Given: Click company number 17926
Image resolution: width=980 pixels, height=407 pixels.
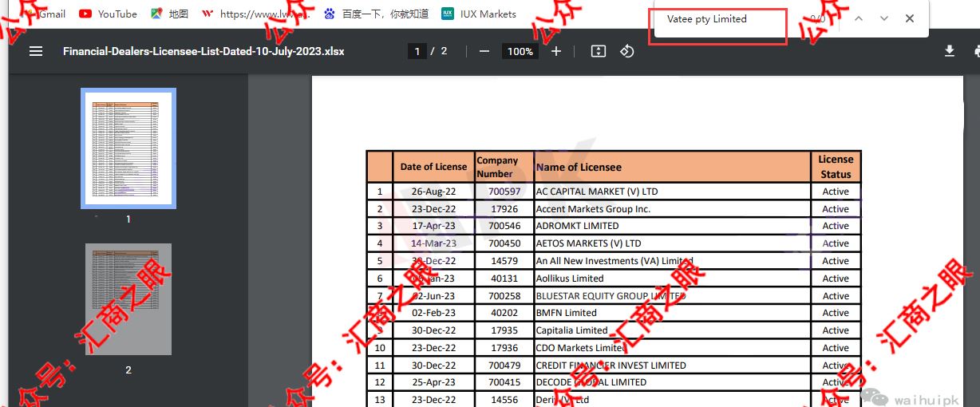Looking at the screenshot, I should point(504,209).
